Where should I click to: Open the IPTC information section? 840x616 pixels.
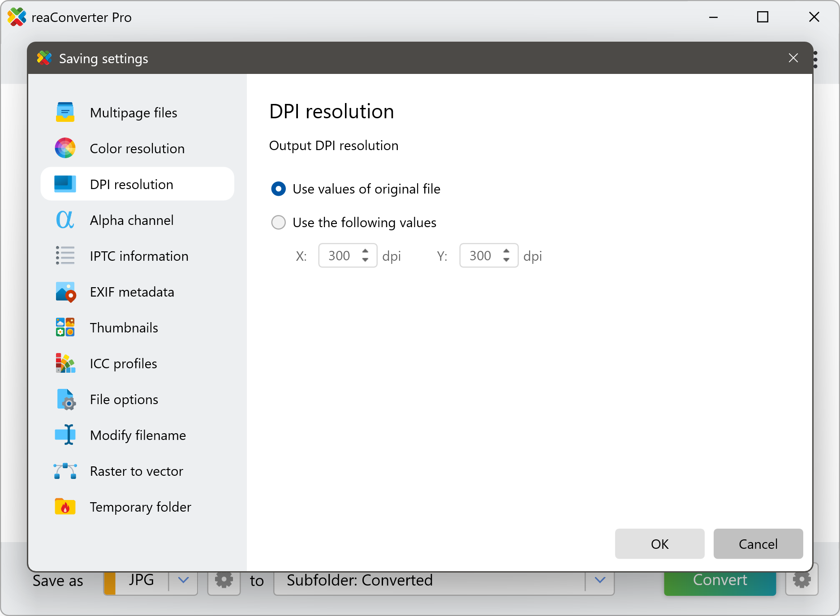tap(139, 256)
